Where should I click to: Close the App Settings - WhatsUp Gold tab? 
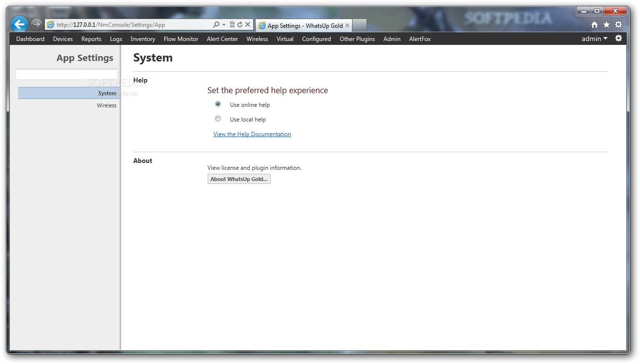[x=347, y=25]
